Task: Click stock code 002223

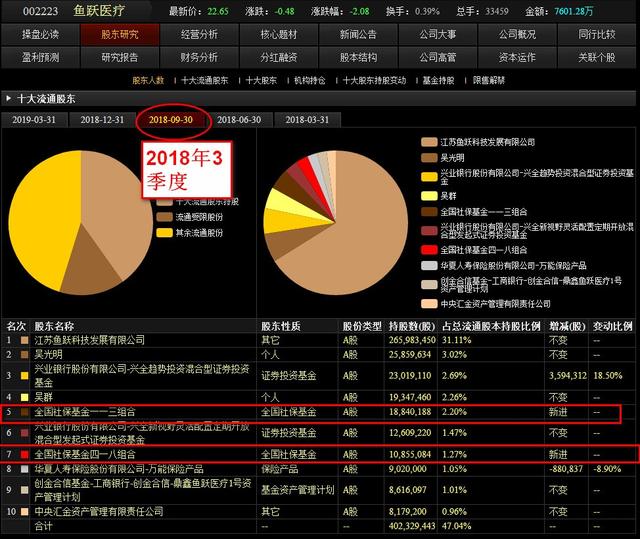Action: [40, 11]
